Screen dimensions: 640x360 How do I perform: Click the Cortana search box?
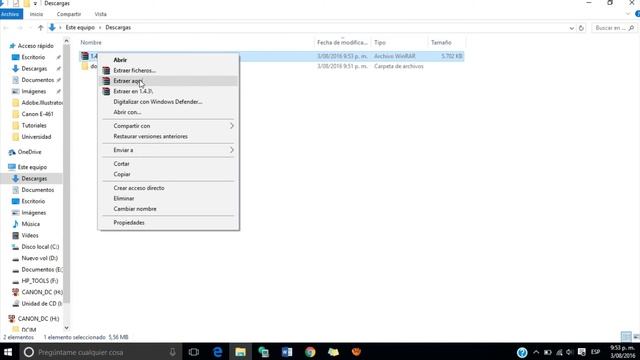click(x=100, y=352)
